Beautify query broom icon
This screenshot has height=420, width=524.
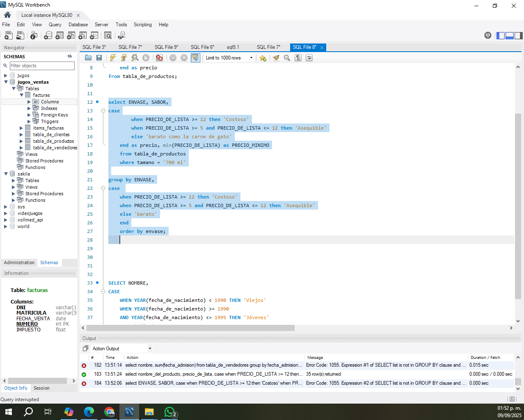(276, 58)
